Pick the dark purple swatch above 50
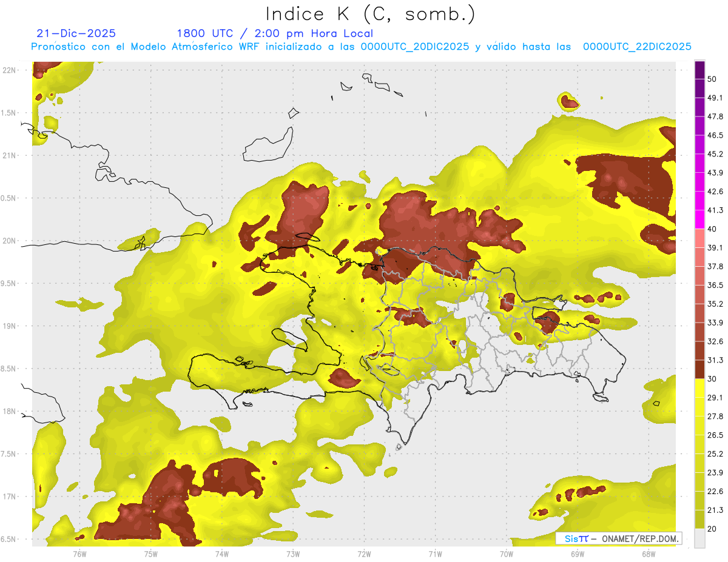Viewport: 728px width, 562px height. (x=699, y=70)
